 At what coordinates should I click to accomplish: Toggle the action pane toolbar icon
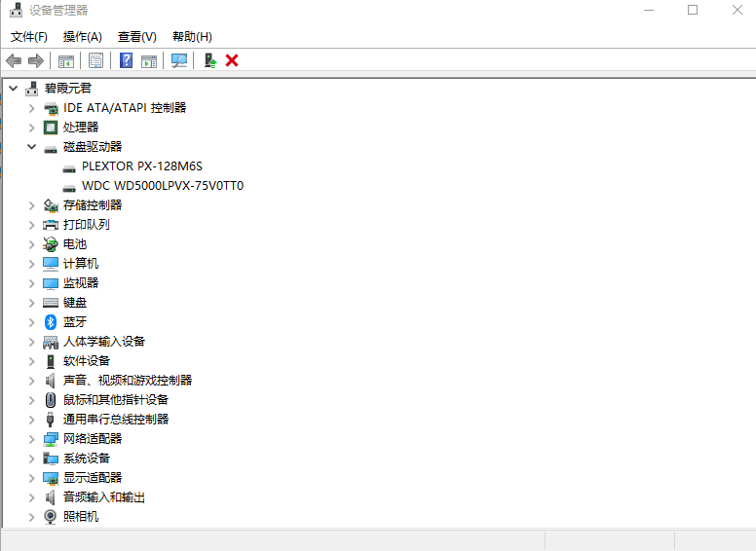(149, 61)
